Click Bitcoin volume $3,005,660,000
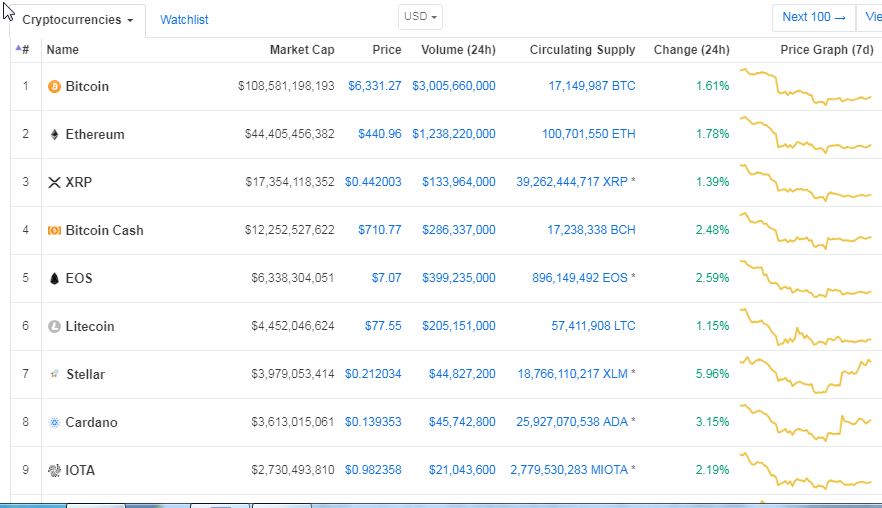882x508 pixels. (454, 86)
